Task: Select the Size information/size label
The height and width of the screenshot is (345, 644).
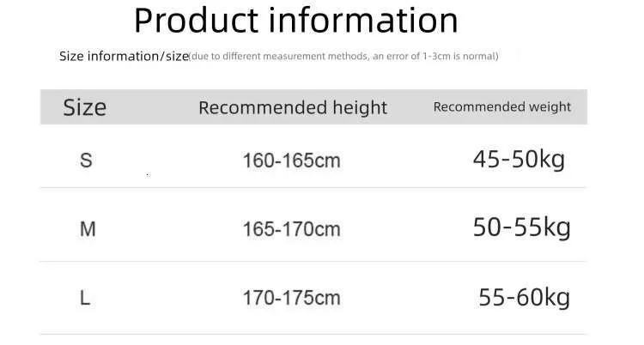Action: coord(123,57)
